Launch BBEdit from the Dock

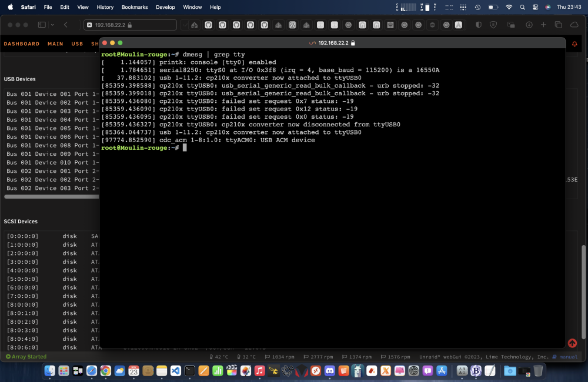(x=476, y=371)
